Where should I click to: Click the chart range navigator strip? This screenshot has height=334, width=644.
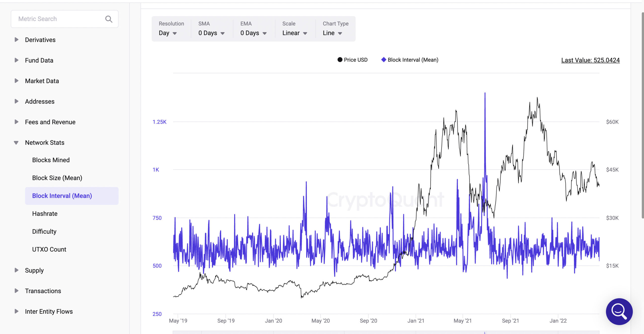point(386,332)
